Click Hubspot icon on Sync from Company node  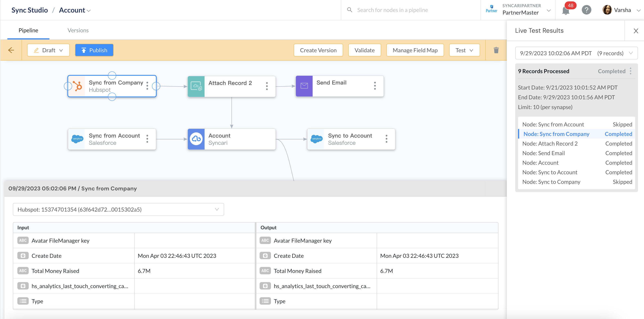[77, 86]
